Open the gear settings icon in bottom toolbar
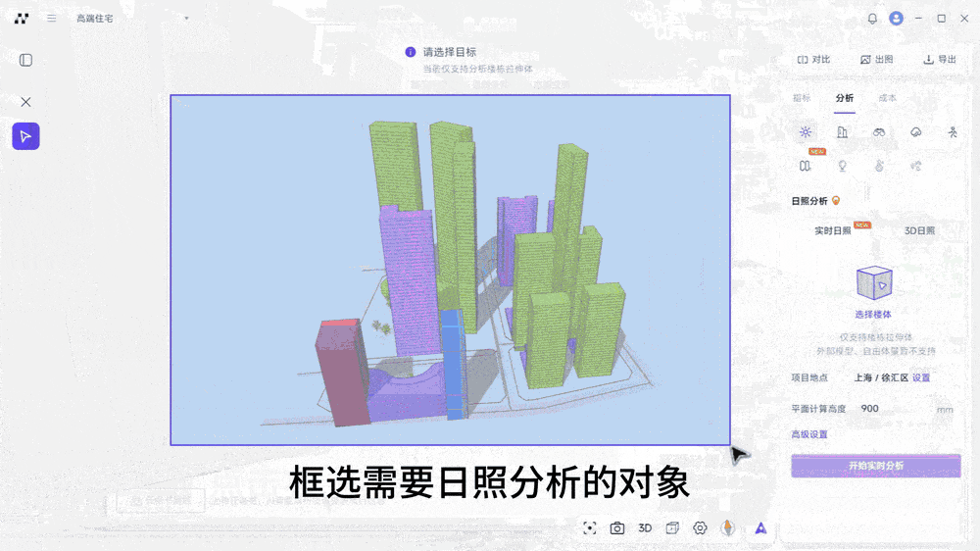 click(700, 527)
